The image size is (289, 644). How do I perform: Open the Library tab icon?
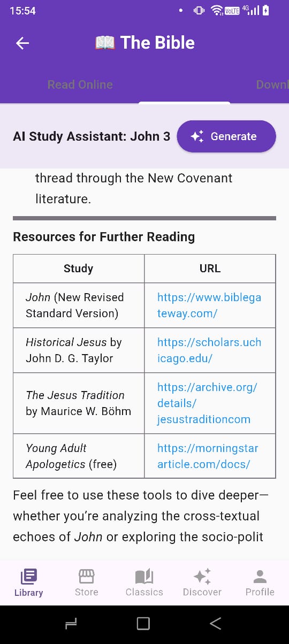coord(29,576)
